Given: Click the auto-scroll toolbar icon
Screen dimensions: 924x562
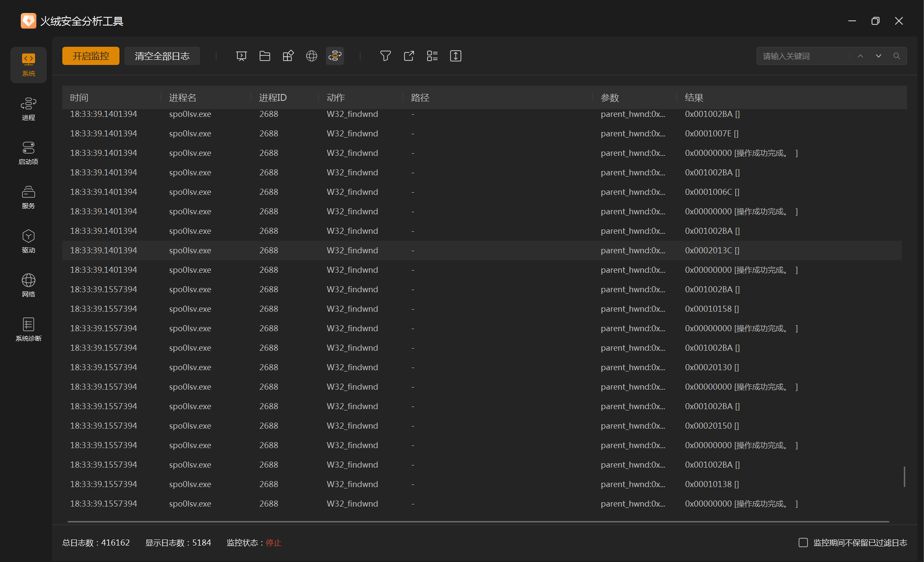Looking at the screenshot, I should point(455,56).
